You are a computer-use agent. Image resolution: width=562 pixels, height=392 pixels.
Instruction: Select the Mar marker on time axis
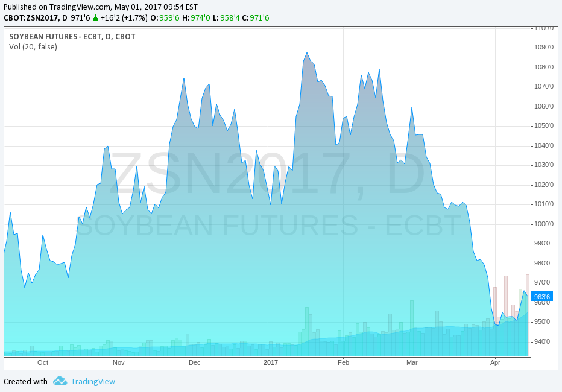pos(412,362)
